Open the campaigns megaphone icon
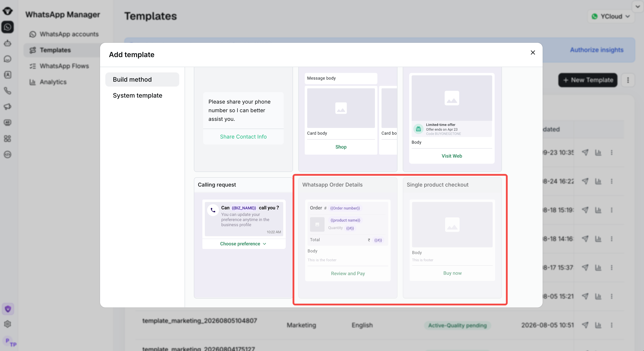 8,106
